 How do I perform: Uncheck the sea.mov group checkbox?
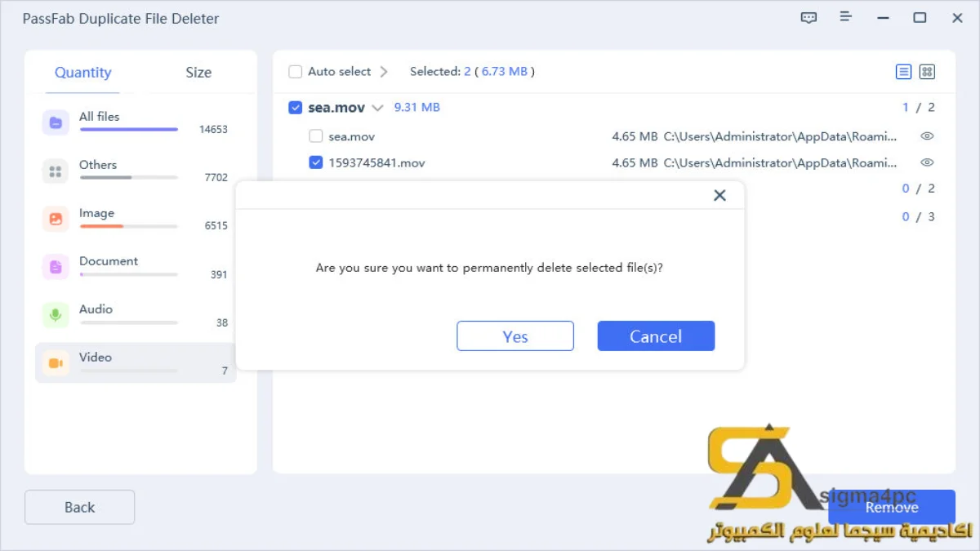tap(296, 107)
